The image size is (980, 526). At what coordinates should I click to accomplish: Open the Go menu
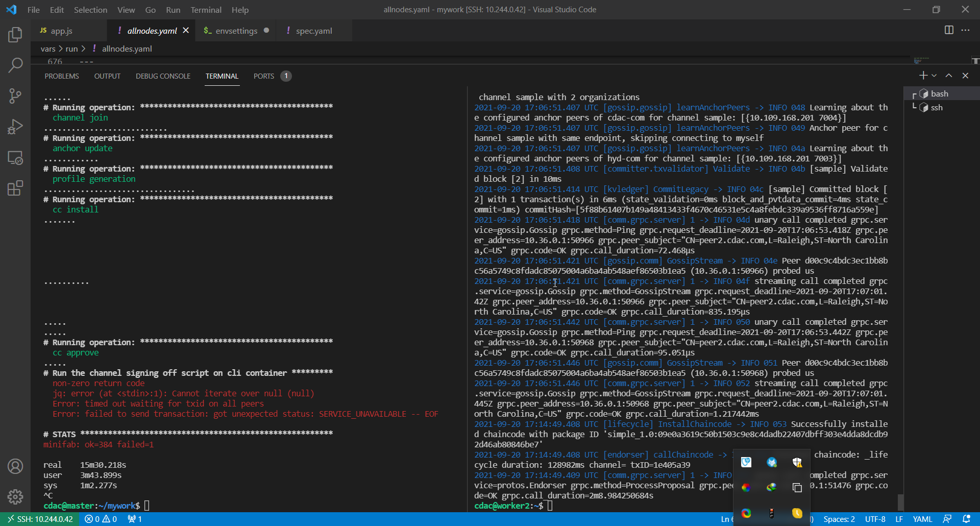point(150,10)
